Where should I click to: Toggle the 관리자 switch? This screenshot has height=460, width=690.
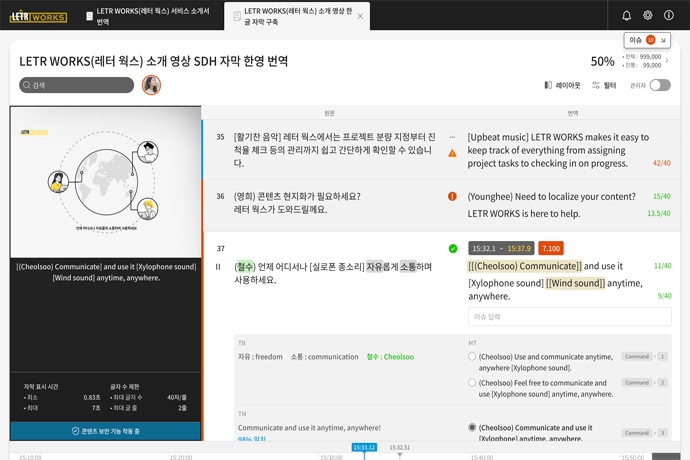tap(660, 85)
